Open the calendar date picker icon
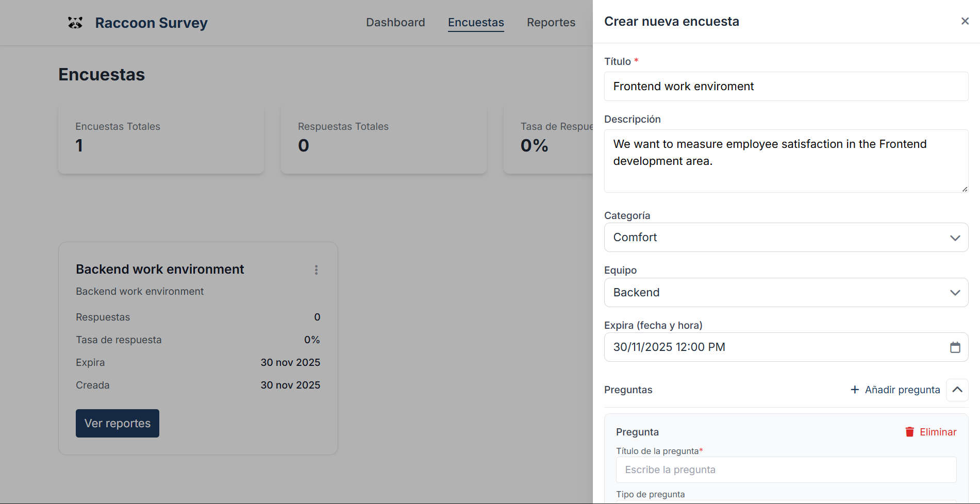Viewport: 980px width, 504px height. [x=955, y=347]
